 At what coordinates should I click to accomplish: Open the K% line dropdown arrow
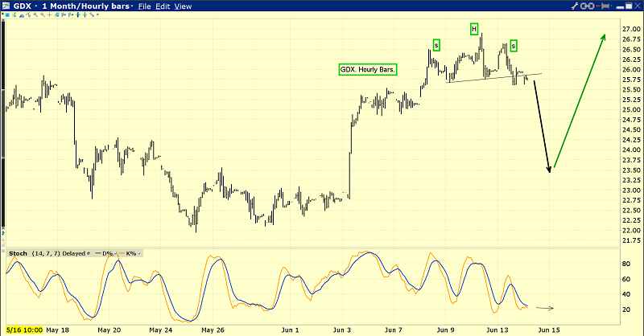[x=139, y=253]
